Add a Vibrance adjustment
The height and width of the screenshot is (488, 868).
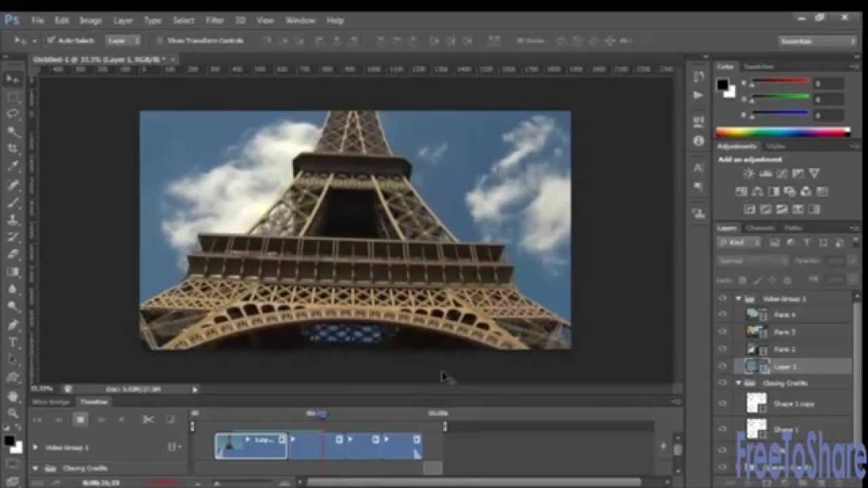(814, 174)
